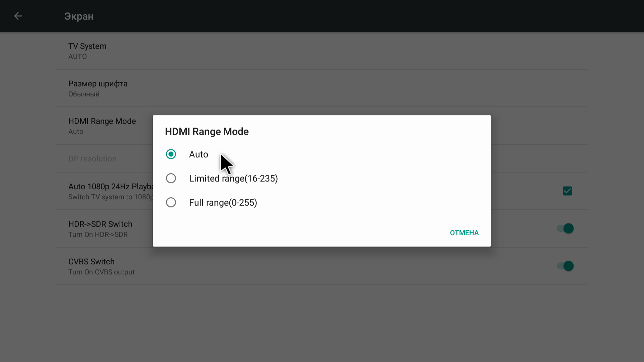The image size is (644, 362).
Task: Open the TV System setting
Action: click(x=322, y=51)
